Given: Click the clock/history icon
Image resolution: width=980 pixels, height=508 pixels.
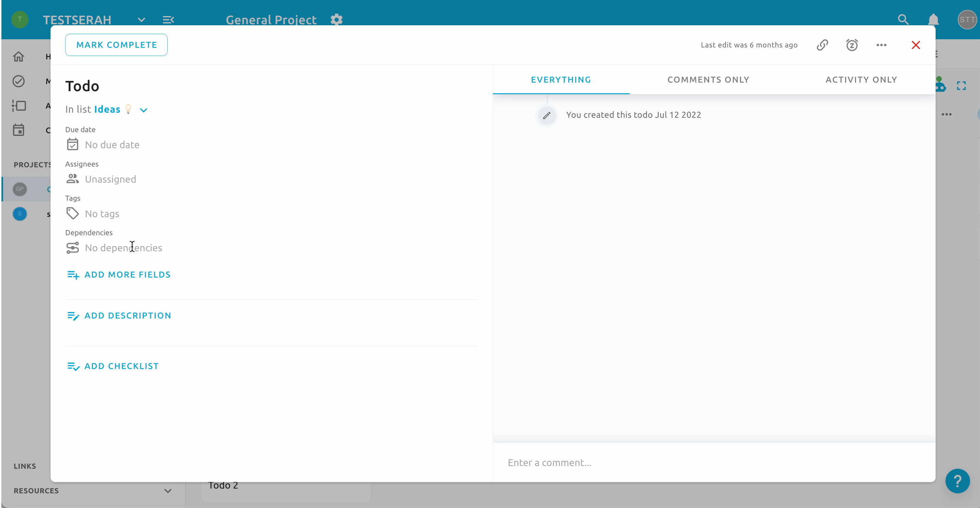Looking at the screenshot, I should 852,45.
